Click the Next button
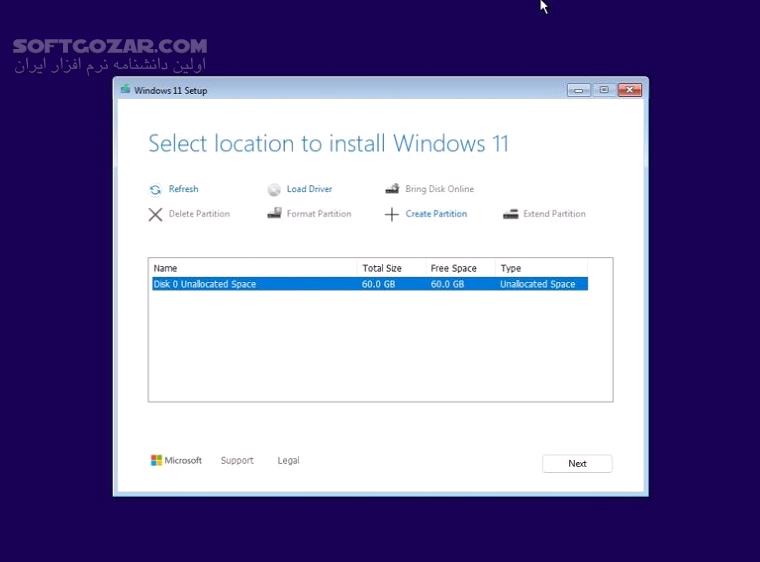Screen dimensions: 760x562 pos(577,464)
